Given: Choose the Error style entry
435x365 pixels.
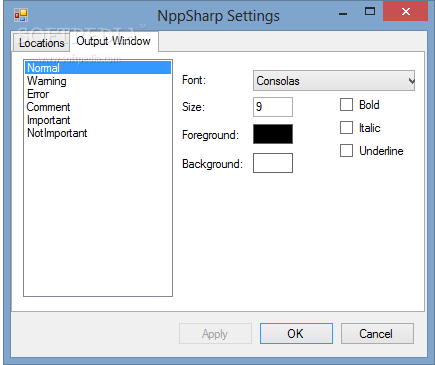Looking at the screenshot, I should click(98, 94).
